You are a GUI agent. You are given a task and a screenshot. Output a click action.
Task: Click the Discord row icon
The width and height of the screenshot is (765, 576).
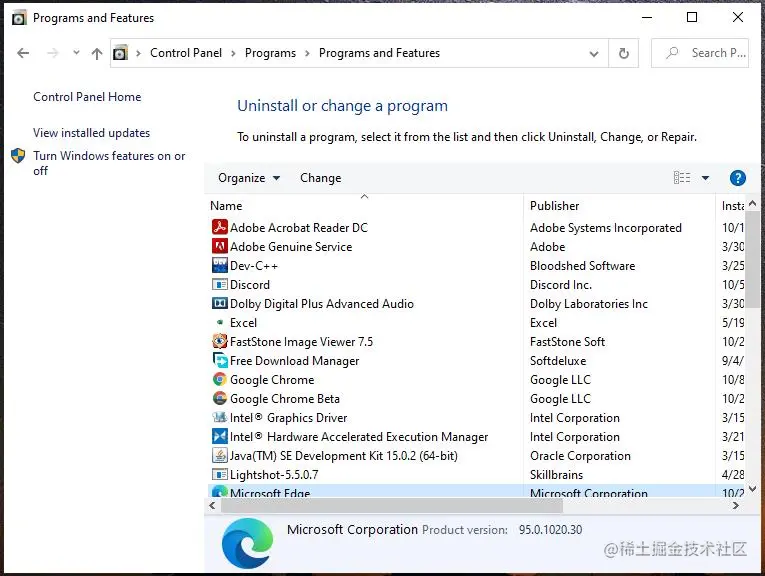[220, 284]
